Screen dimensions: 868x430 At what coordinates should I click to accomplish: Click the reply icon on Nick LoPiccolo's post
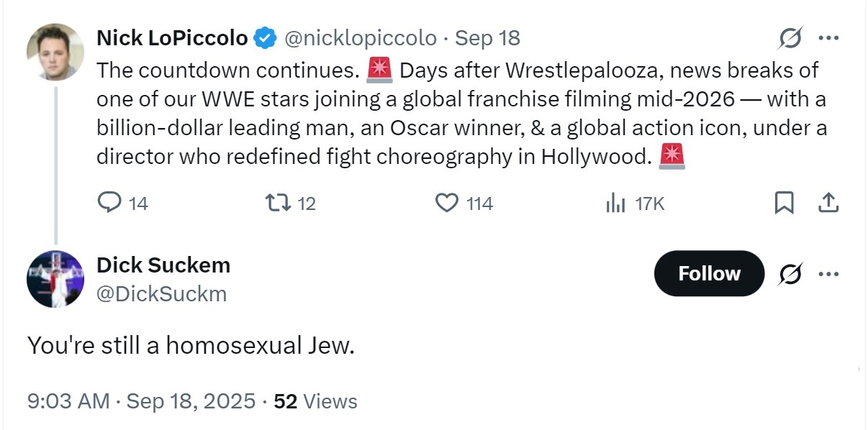[109, 203]
